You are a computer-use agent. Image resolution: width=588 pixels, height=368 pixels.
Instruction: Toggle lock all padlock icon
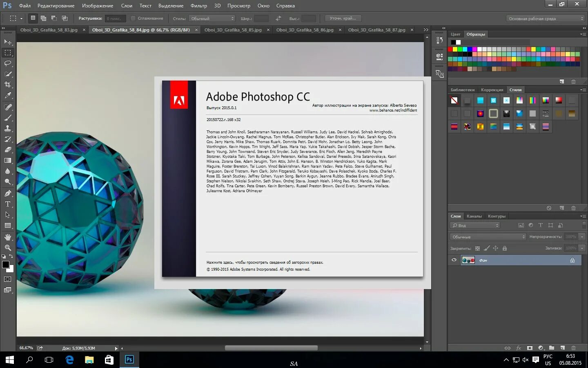(x=505, y=248)
